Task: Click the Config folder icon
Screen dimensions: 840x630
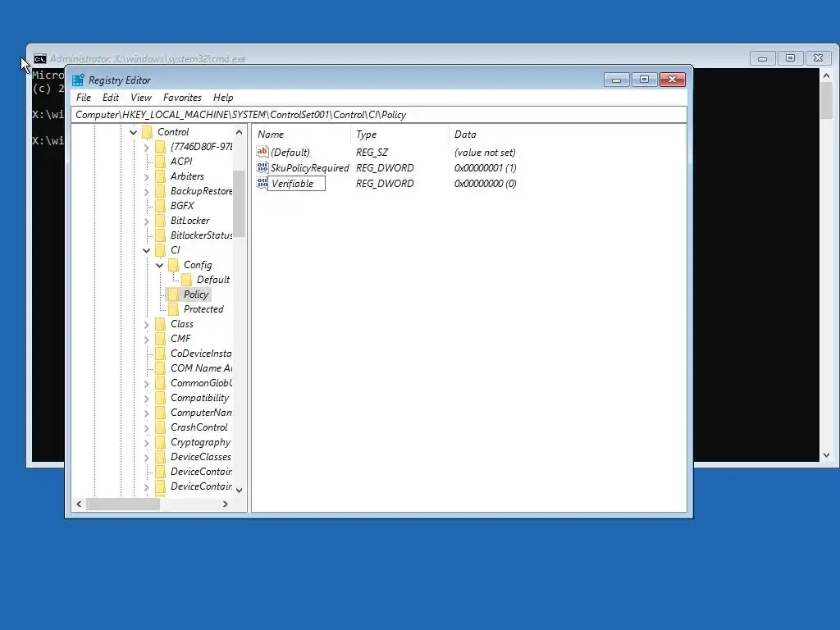Action: click(x=174, y=265)
